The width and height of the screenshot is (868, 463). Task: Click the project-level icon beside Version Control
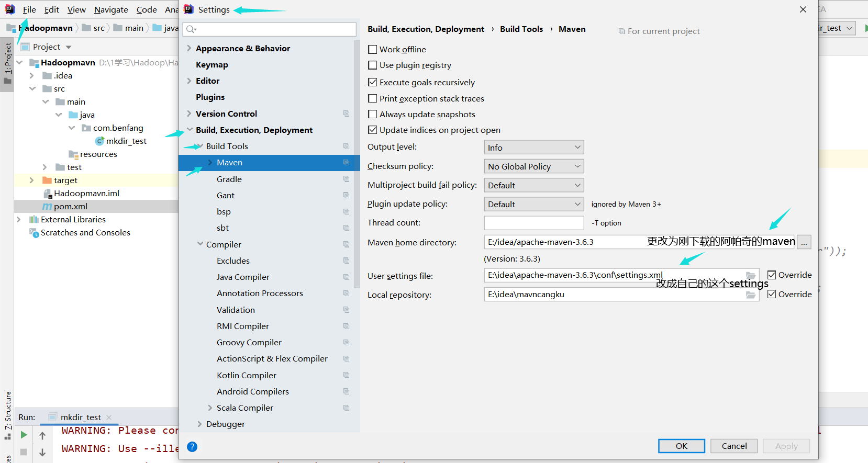pyautogui.click(x=346, y=114)
